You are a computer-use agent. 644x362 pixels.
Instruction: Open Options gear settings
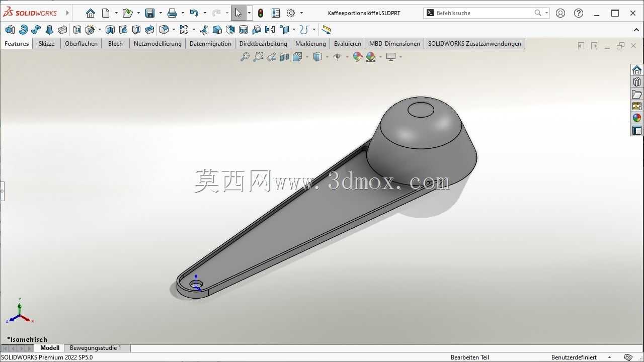point(291,13)
